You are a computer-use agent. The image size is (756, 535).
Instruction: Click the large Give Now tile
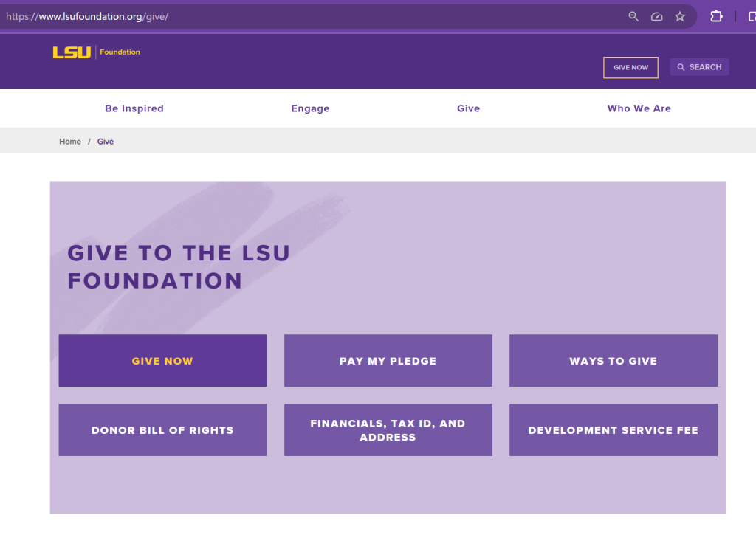162,361
